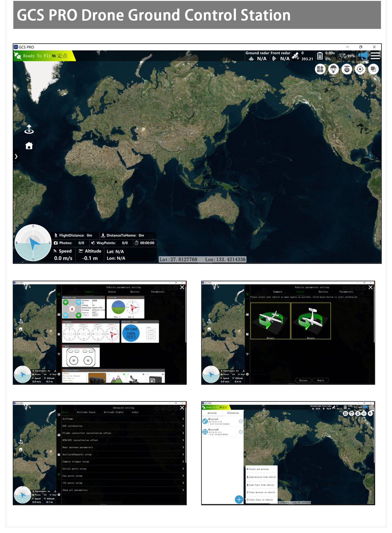Choose Load fence from vehicle
The image size is (392, 533).
click(x=262, y=485)
